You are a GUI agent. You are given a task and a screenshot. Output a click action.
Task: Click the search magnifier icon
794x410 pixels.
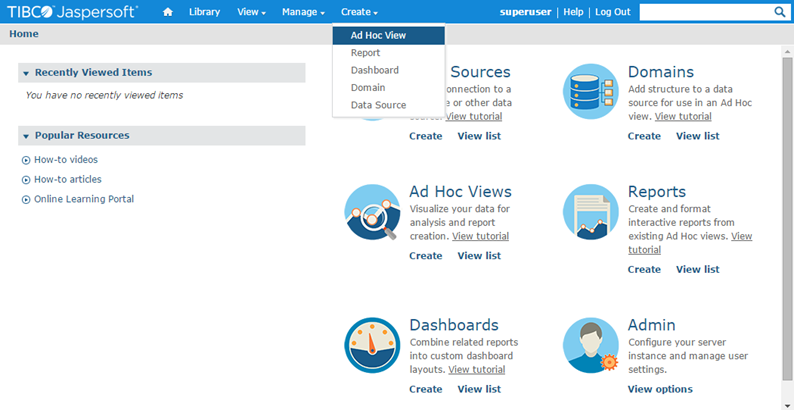pyautogui.click(x=779, y=12)
